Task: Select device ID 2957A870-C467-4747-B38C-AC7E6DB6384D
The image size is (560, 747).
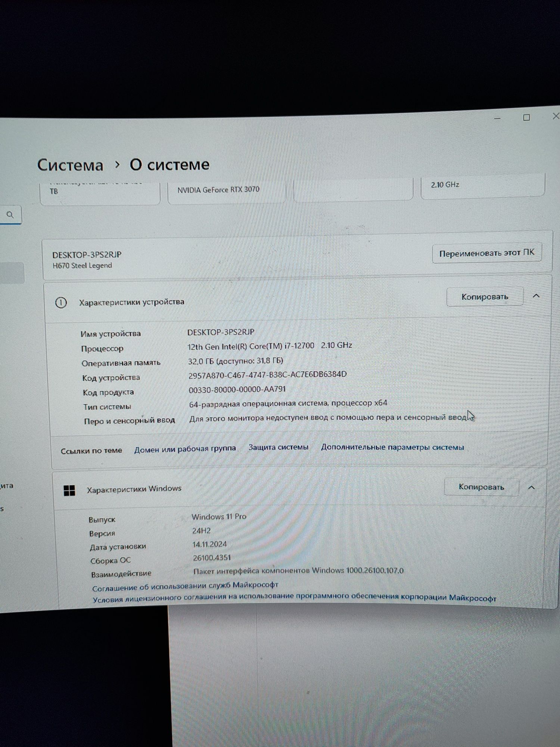Action: [x=267, y=374]
